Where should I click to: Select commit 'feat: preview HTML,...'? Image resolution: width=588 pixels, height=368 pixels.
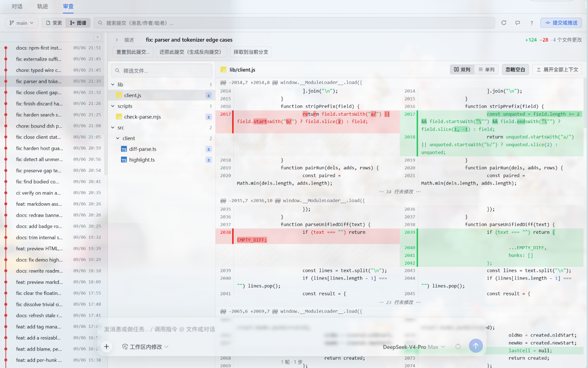click(x=52, y=249)
